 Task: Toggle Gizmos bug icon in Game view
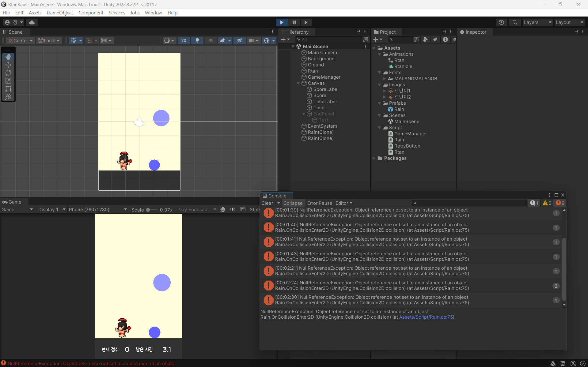pyautogui.click(x=223, y=209)
